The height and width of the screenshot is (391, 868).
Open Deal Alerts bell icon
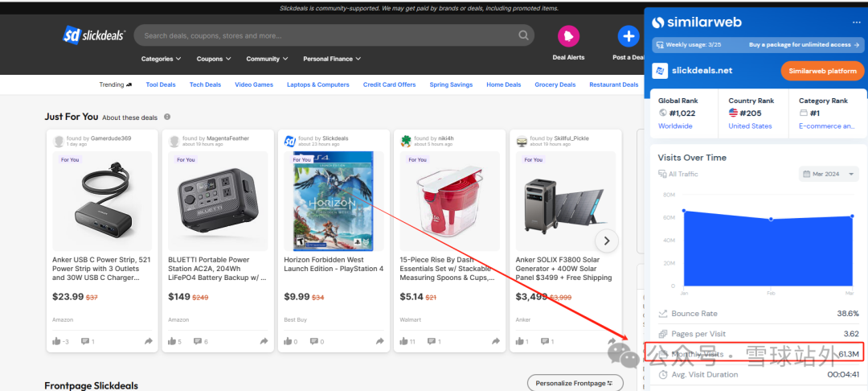click(x=568, y=36)
